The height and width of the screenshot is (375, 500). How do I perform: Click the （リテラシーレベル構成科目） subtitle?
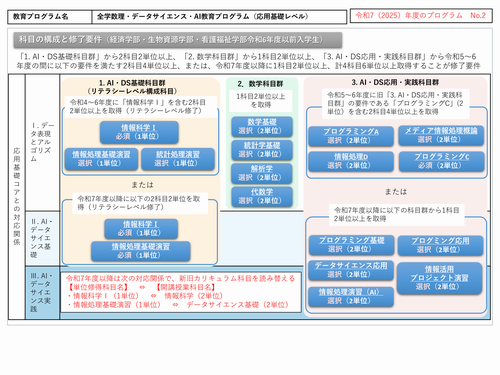(132, 91)
